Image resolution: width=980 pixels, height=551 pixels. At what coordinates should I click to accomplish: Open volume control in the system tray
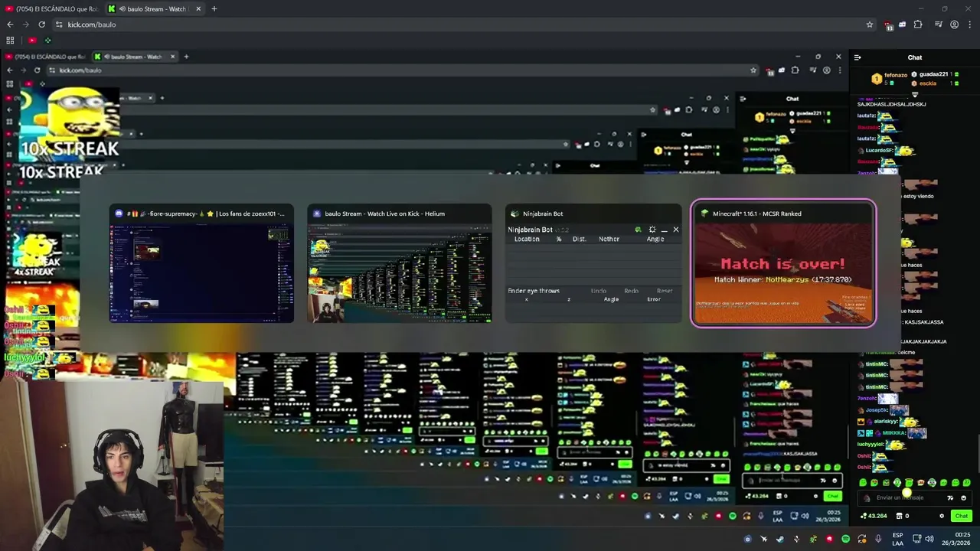coord(929,539)
